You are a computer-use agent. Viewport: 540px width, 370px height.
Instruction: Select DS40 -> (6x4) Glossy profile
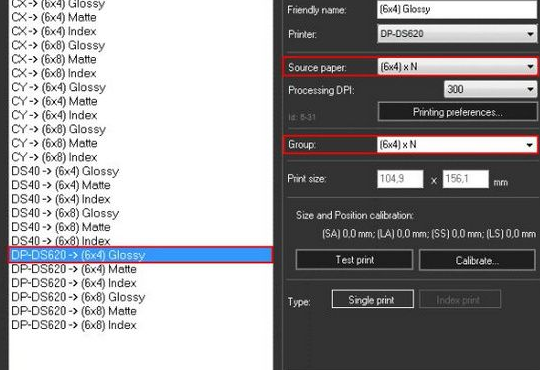pyautogui.click(x=141, y=171)
